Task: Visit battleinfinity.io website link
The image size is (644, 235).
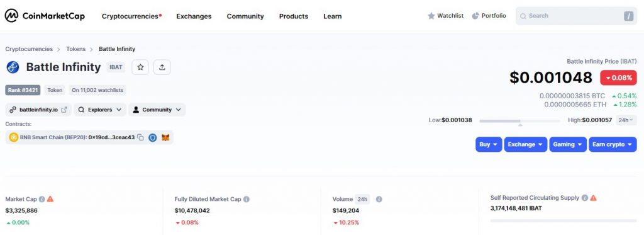Action: (x=38, y=110)
